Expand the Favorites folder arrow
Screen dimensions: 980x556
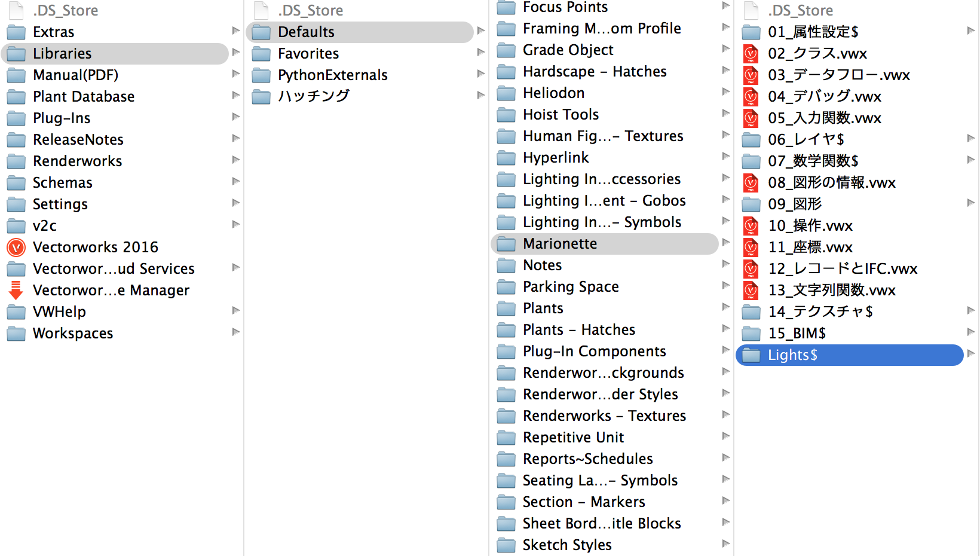tap(480, 52)
